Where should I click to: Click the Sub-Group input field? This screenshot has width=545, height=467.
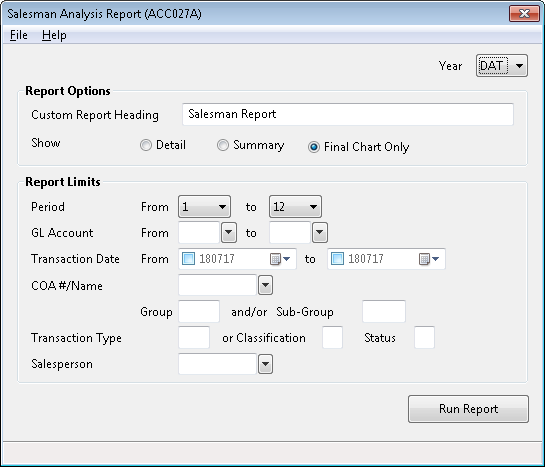(x=384, y=311)
